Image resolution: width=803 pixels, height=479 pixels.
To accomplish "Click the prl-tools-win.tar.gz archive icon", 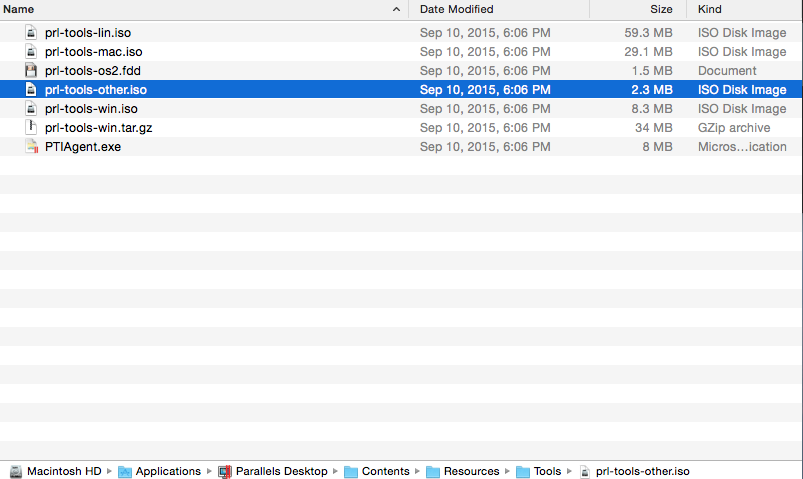I will (x=31, y=128).
